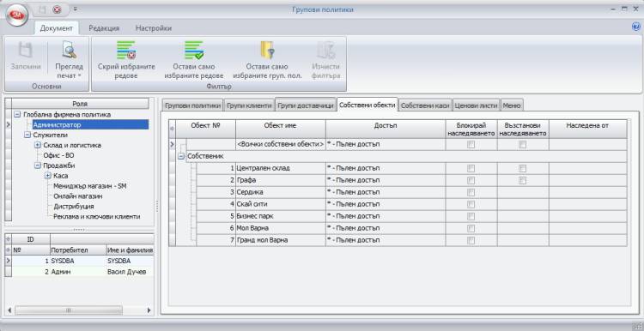Viewport: 644px width, 331px height.
Task: Toggle Възстанови наследяването for Графа
Action: click(x=522, y=180)
